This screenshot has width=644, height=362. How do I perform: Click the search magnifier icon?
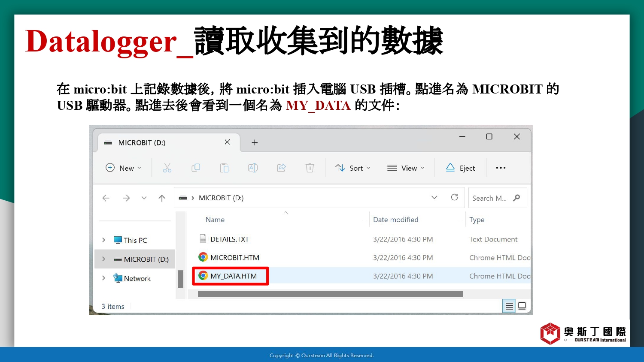point(517,198)
